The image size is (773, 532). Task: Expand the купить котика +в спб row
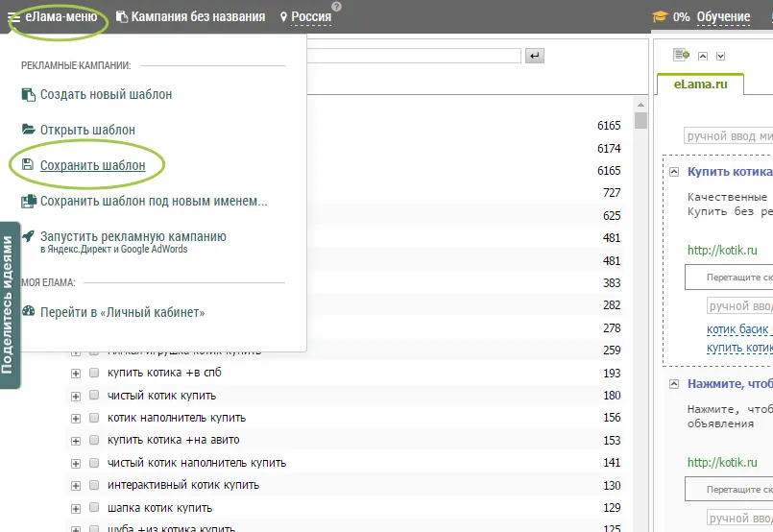pos(76,374)
